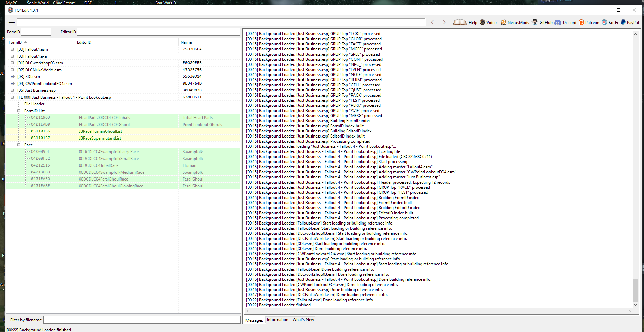644x332 pixels.
Task: Navigate back with the left arrow
Action: [x=433, y=22]
